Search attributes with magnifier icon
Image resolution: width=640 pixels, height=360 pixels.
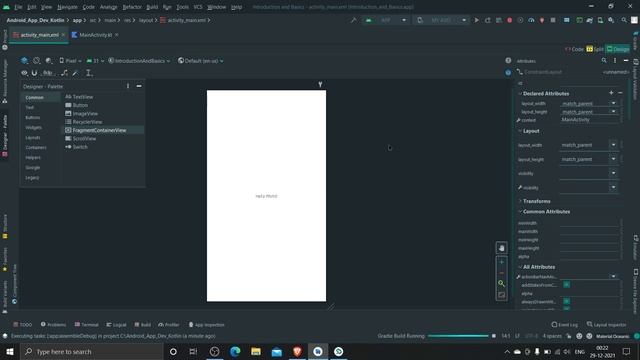coord(604,60)
